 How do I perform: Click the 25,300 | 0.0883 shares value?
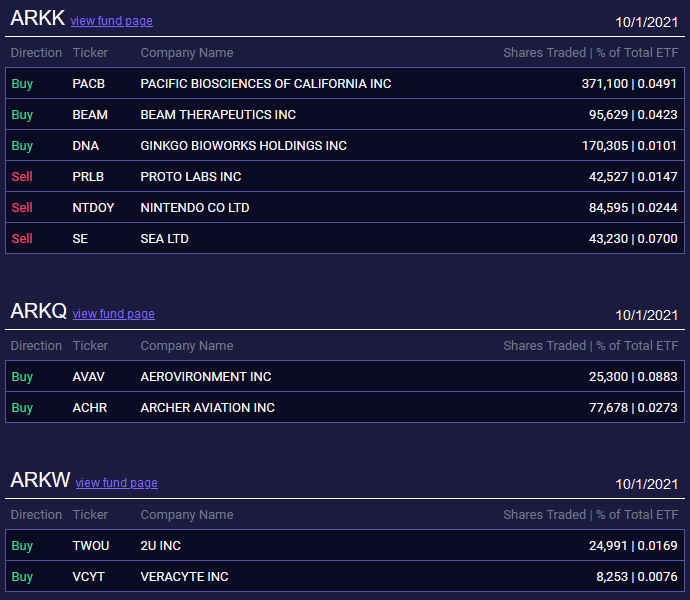(x=633, y=376)
